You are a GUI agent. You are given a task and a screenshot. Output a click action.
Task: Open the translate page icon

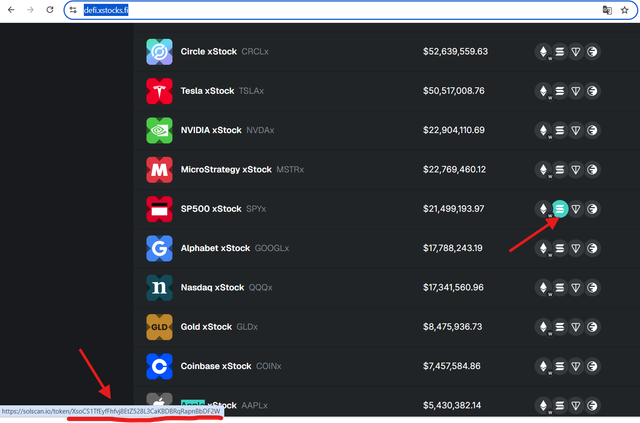(607, 10)
